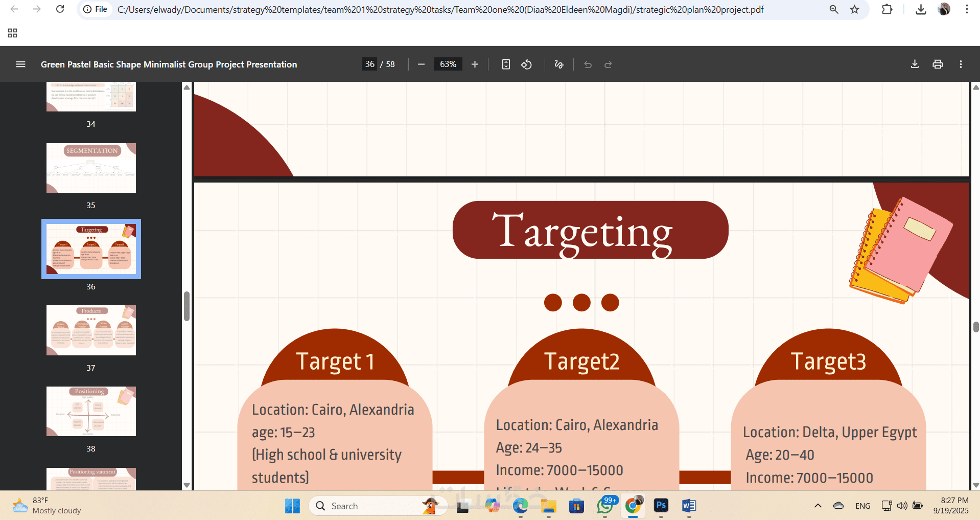Print the PDF document
980x520 pixels.
(938, 64)
